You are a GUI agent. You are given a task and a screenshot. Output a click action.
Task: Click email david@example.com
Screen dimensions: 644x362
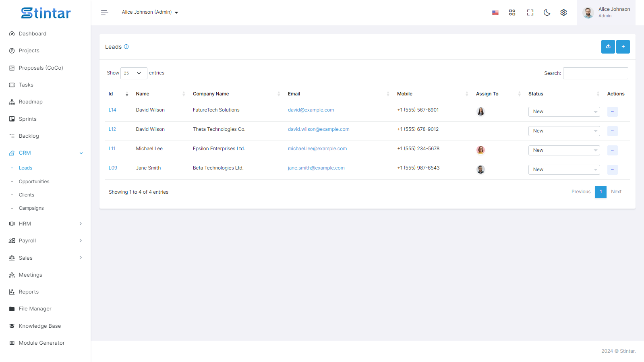point(311,110)
